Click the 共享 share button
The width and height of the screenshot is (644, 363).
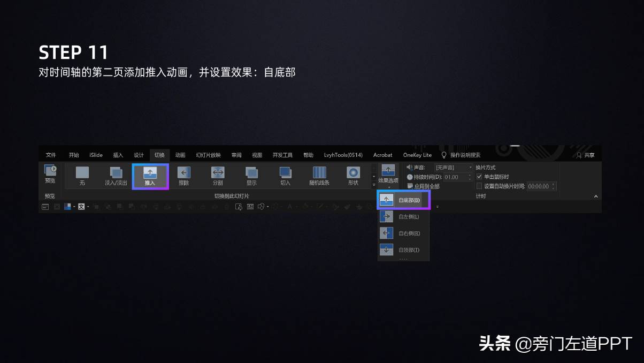tap(585, 155)
